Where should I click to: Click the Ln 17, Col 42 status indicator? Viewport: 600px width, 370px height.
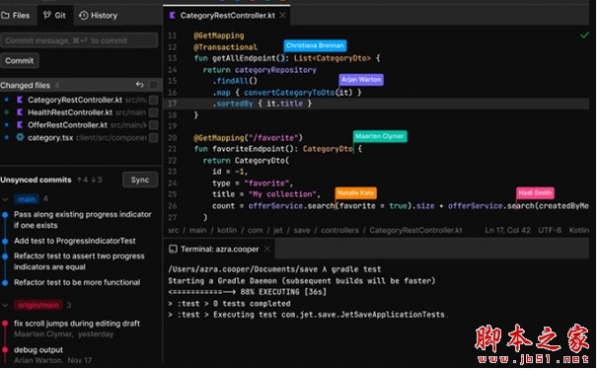[507, 230]
